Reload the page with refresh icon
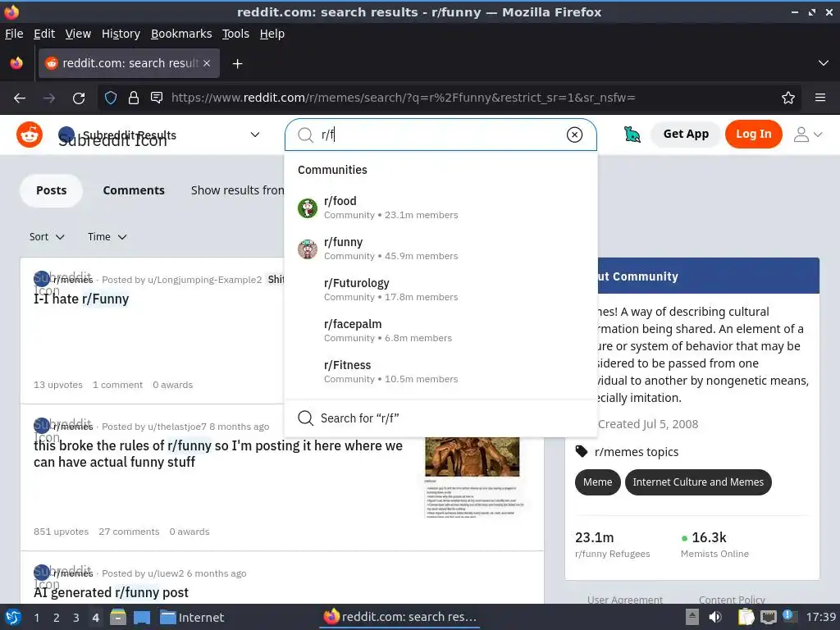 [x=79, y=98]
